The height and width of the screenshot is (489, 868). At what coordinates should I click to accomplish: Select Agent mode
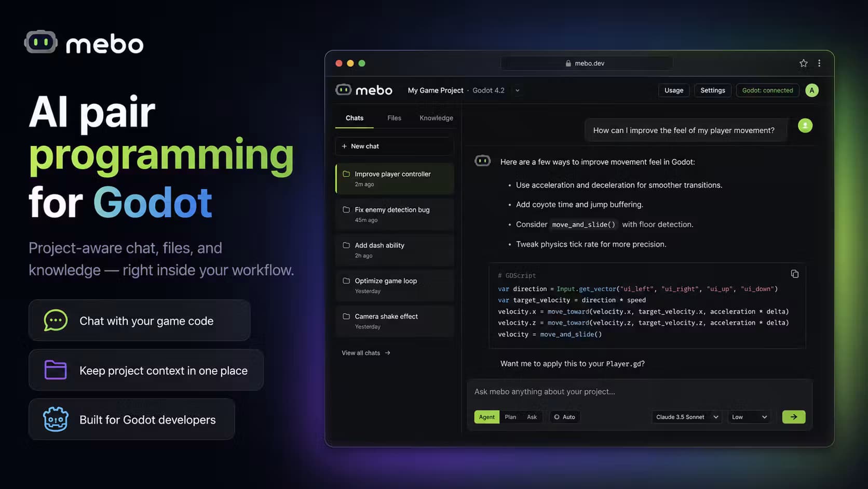click(487, 417)
